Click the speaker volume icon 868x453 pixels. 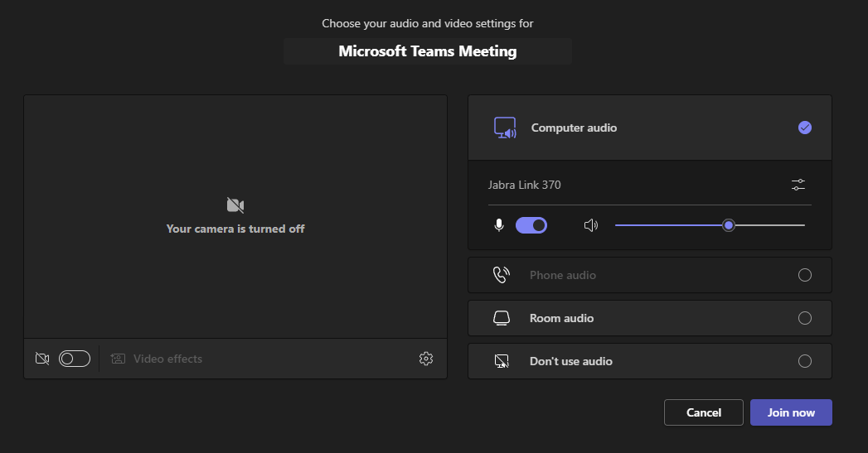[x=591, y=225]
